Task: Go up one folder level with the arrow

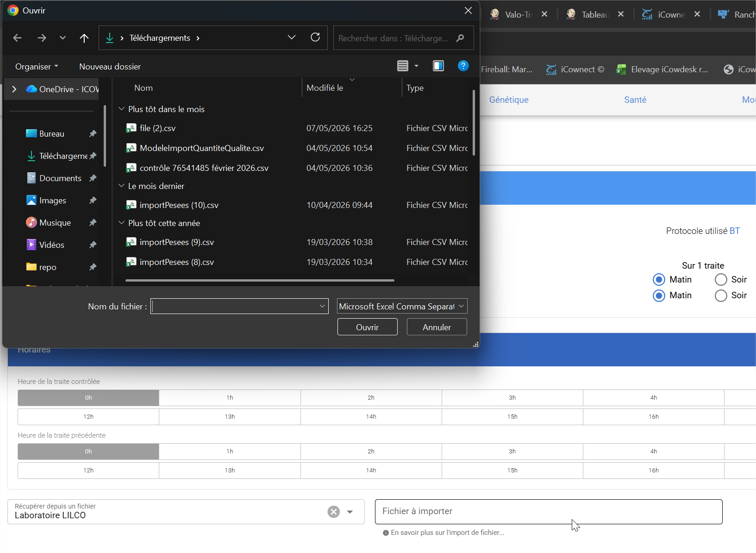Action: tap(84, 38)
